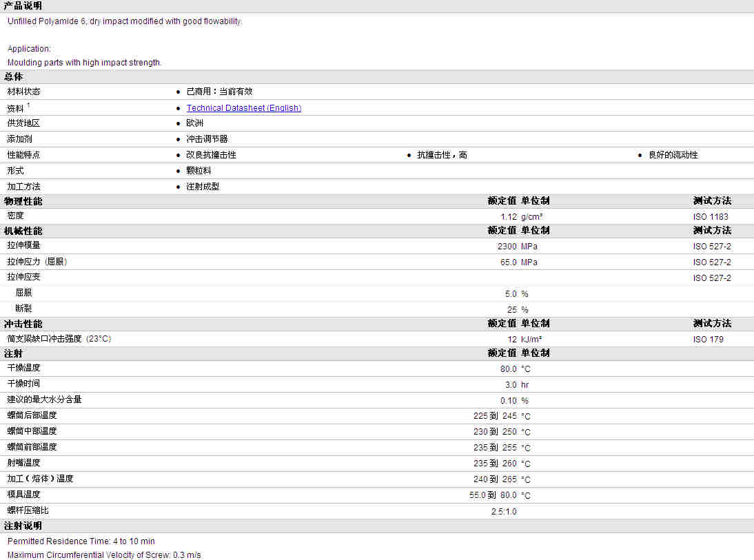Click 'Permitted Residence Time: 4 to 10 min'
This screenshot has width=754, height=560.
point(81,541)
